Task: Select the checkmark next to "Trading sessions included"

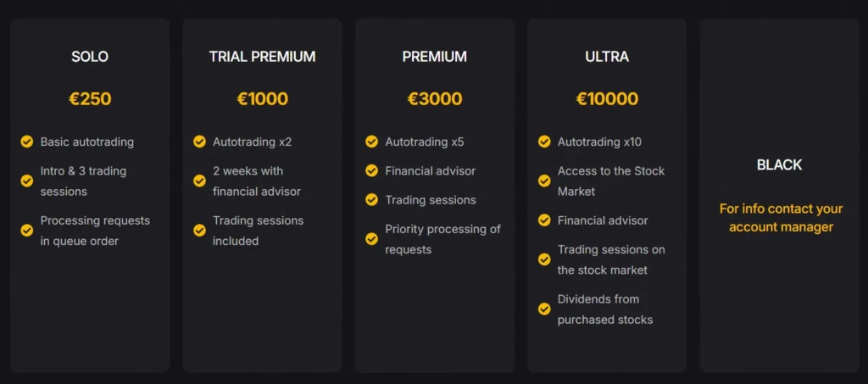Action: coord(199,231)
